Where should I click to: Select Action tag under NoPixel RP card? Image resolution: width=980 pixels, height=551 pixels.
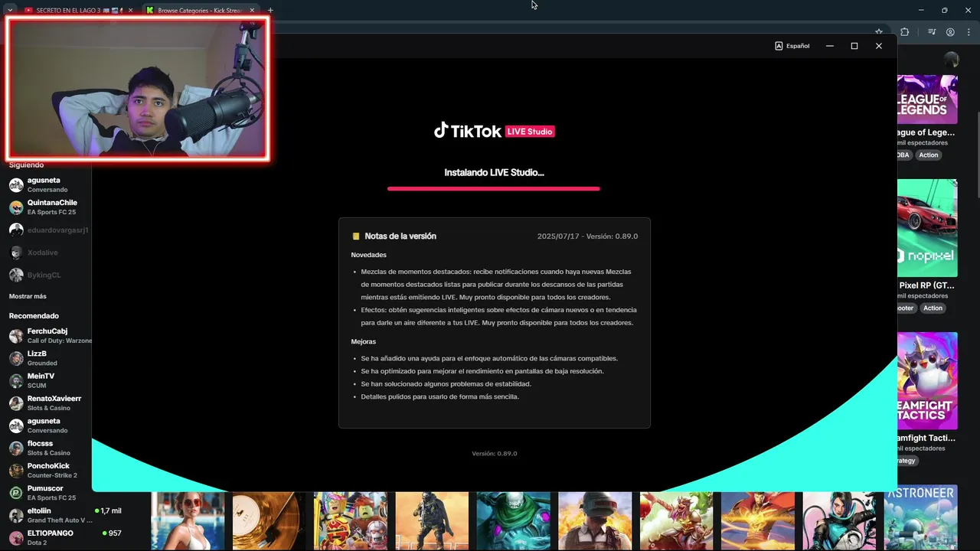coord(933,308)
